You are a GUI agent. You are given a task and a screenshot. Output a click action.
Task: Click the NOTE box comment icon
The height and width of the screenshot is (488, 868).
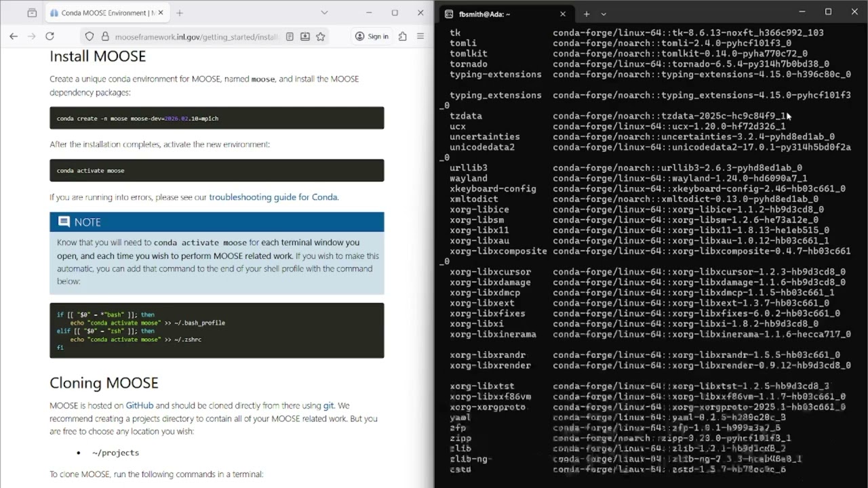click(64, 222)
